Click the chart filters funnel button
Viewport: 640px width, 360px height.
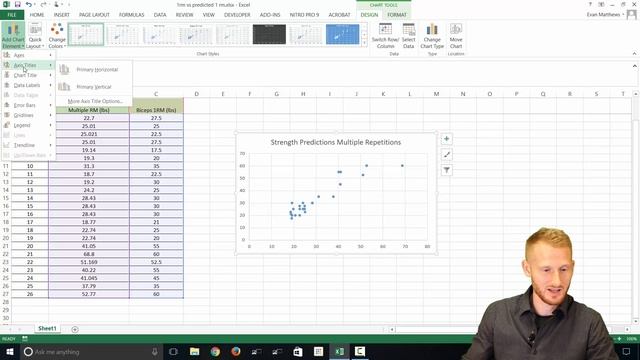click(447, 170)
